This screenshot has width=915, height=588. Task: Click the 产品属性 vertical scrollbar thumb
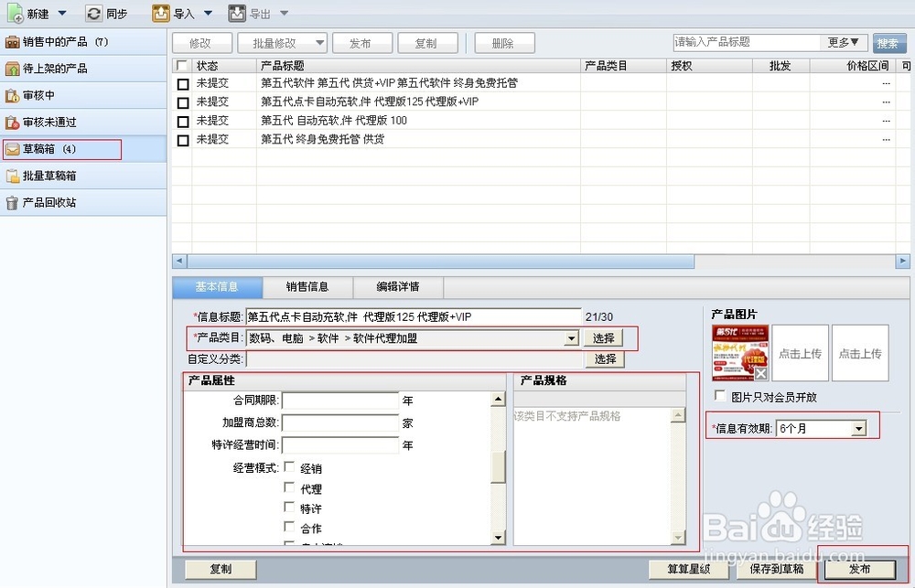[x=498, y=467]
